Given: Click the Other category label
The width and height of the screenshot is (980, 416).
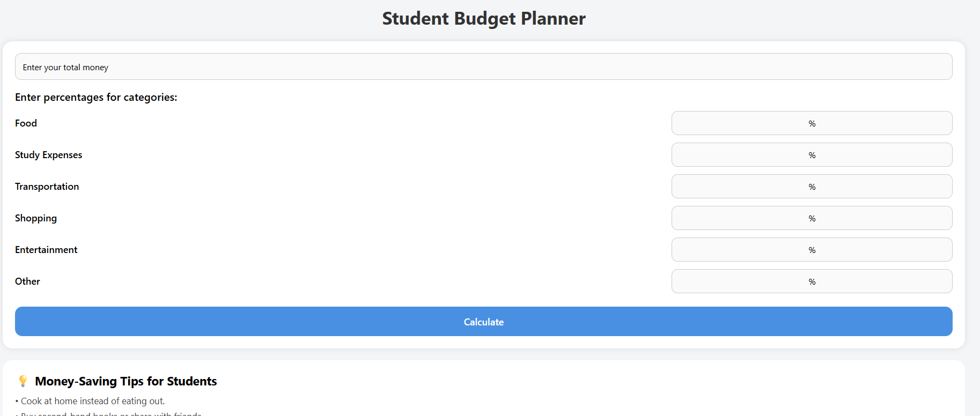Looking at the screenshot, I should pos(27,281).
